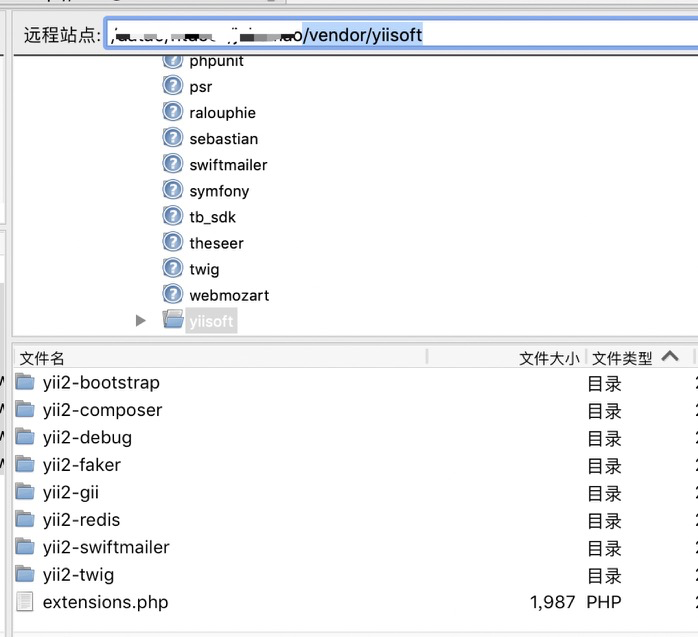698x637 pixels.
Task: Click the question mark icon beside ralouphie
Action: click(x=173, y=112)
